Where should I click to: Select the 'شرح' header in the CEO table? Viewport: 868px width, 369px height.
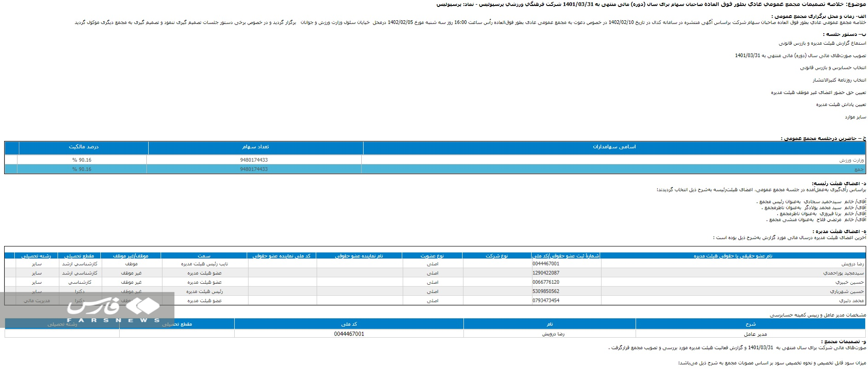pos(751,324)
